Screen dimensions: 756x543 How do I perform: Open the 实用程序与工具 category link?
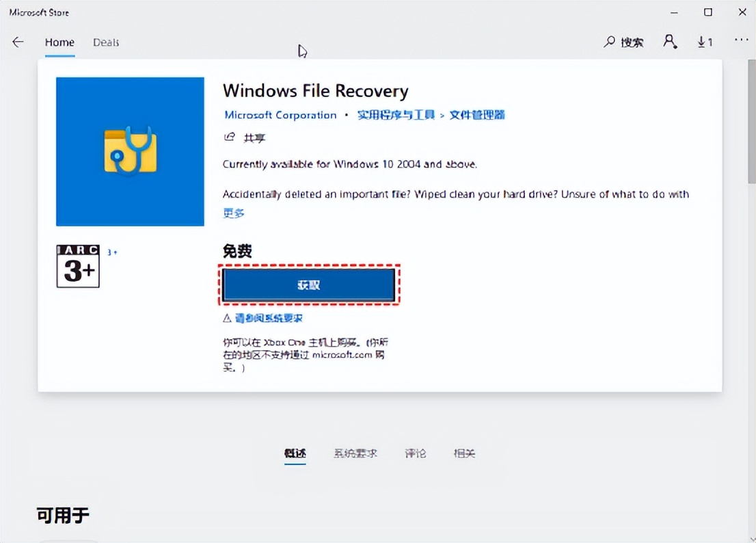pyautogui.click(x=396, y=115)
